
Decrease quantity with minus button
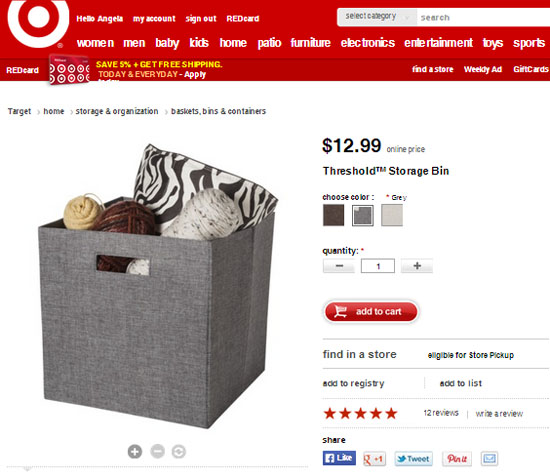point(339,266)
